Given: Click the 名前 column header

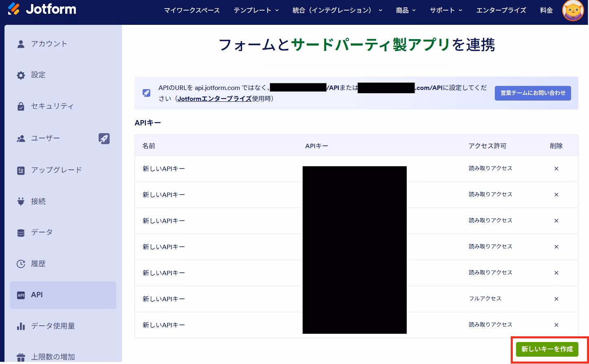Looking at the screenshot, I should tap(149, 146).
